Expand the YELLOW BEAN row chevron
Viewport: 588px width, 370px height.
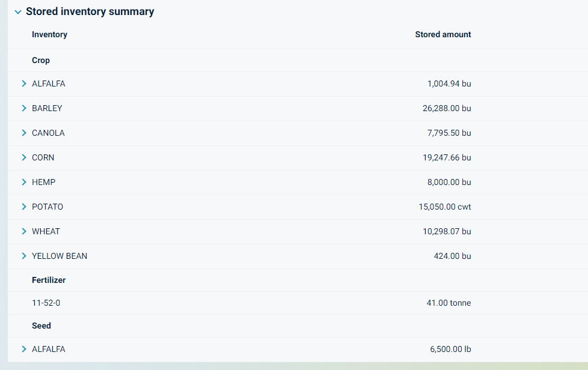click(x=24, y=256)
